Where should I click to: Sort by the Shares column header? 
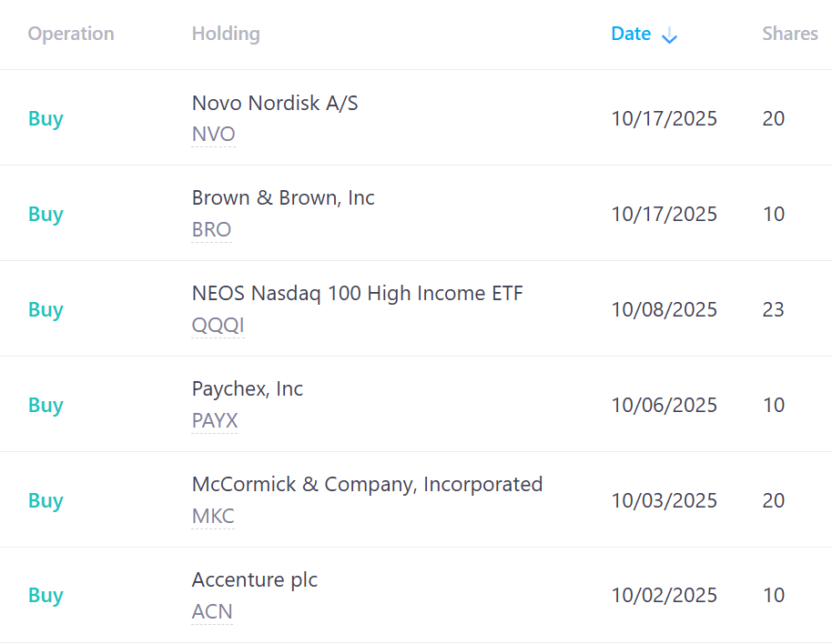(x=789, y=34)
